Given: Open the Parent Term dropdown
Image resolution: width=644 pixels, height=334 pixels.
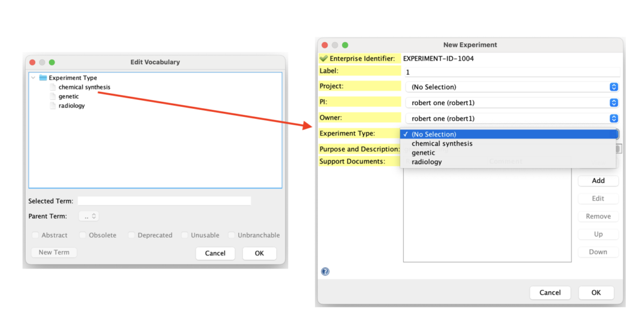Looking at the screenshot, I should pyautogui.click(x=89, y=216).
